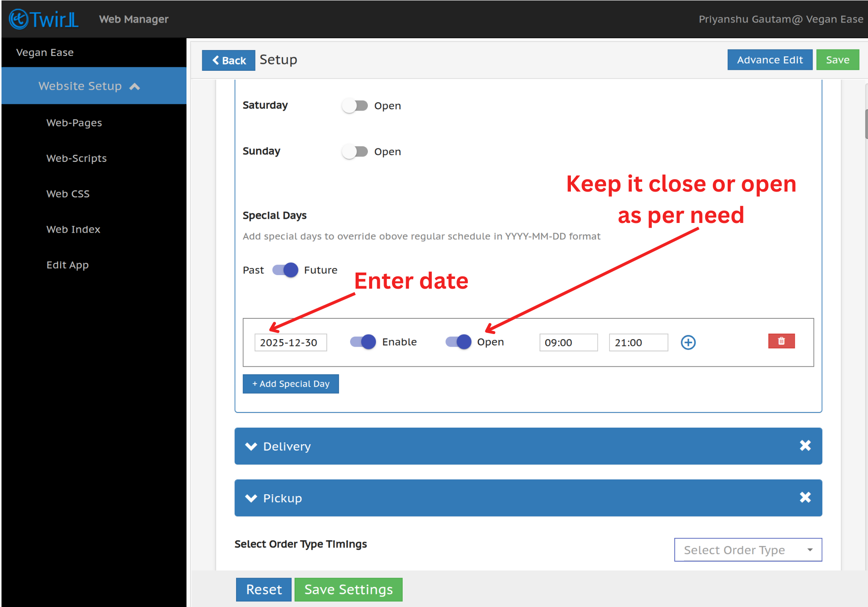Disable the special day Enable toggle

tap(363, 342)
